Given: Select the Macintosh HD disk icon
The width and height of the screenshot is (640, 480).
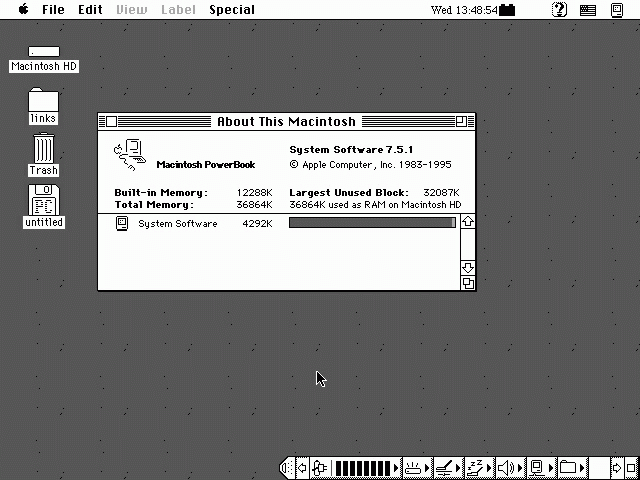Looking at the screenshot, I should coord(44,51).
